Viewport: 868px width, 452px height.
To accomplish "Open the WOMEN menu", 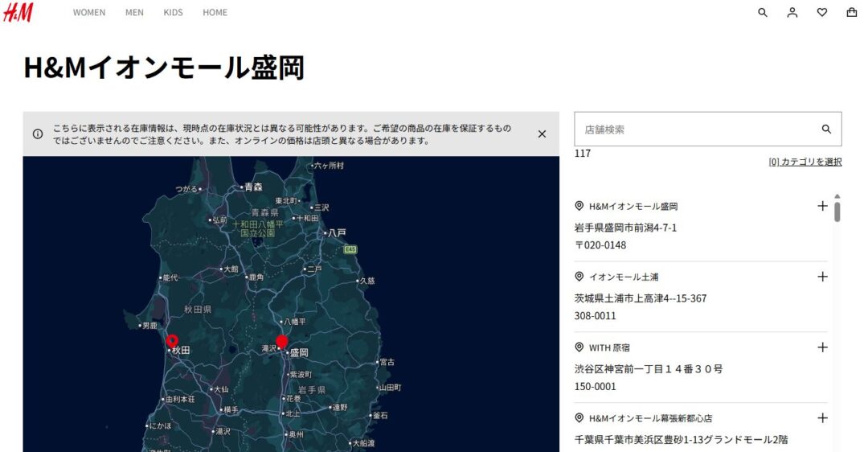I will pyautogui.click(x=89, y=13).
